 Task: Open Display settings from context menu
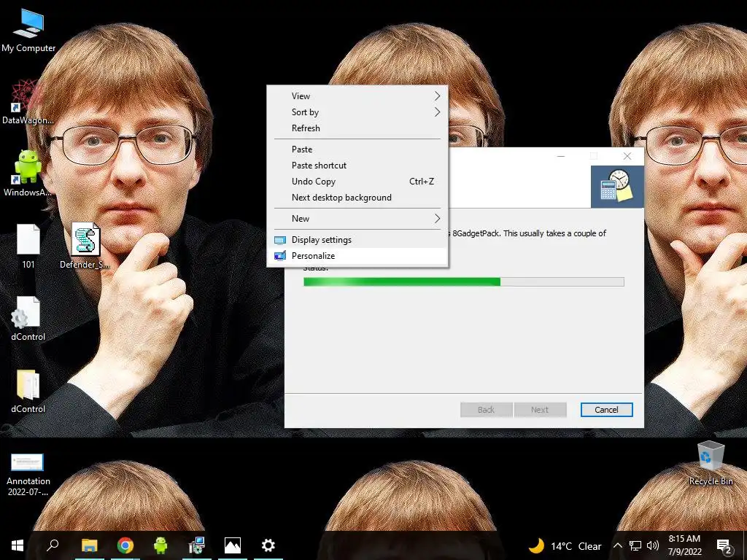pos(357,240)
